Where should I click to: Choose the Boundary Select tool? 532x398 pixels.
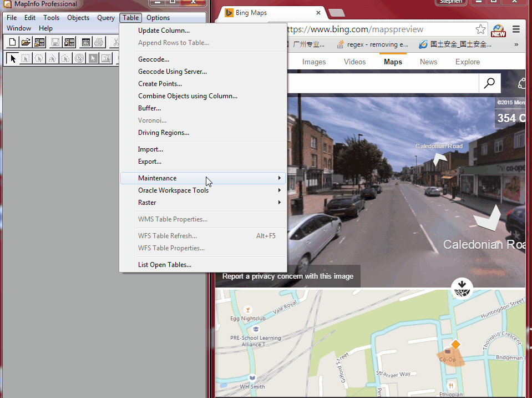[x=65, y=58]
